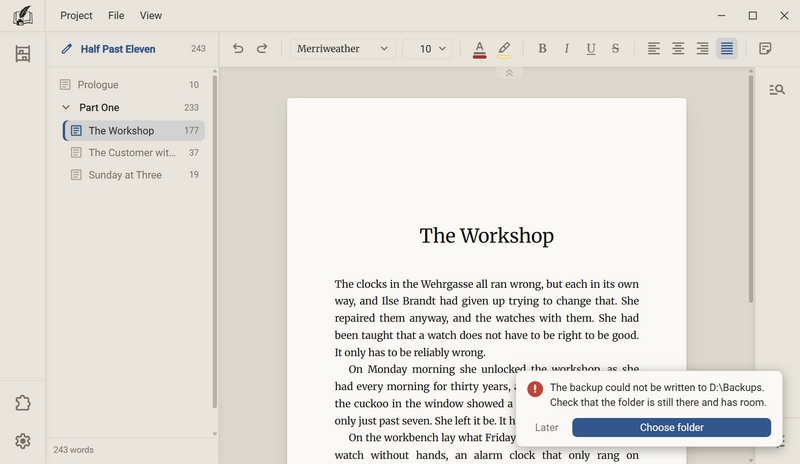Image resolution: width=800 pixels, height=464 pixels.
Task: Open the text color picker
Action: point(479,49)
